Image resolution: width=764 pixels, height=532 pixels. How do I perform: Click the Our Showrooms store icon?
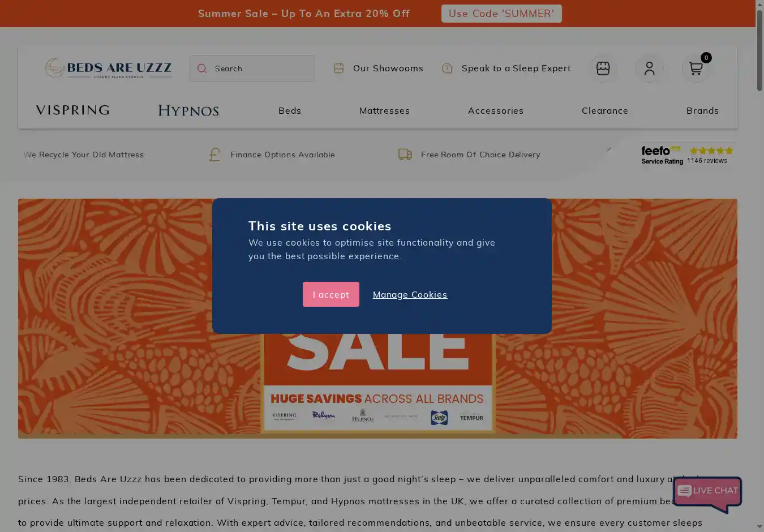339,68
